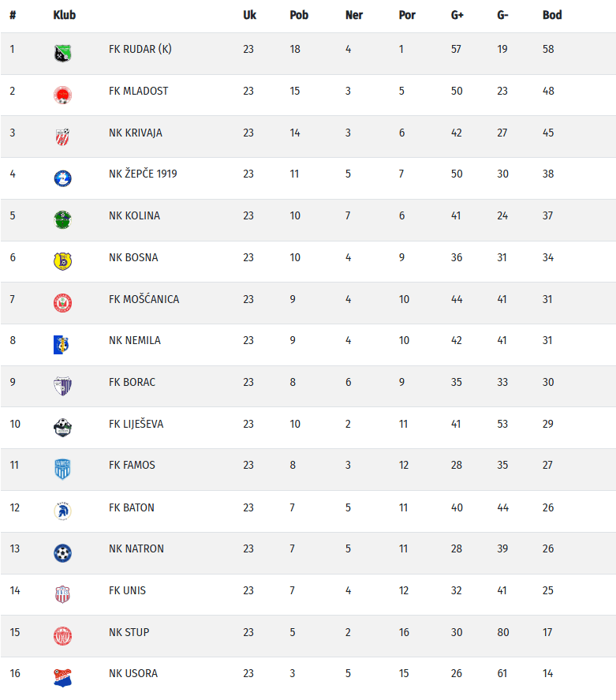
Task: Open the FK BATON team link
Action: pyautogui.click(x=132, y=507)
